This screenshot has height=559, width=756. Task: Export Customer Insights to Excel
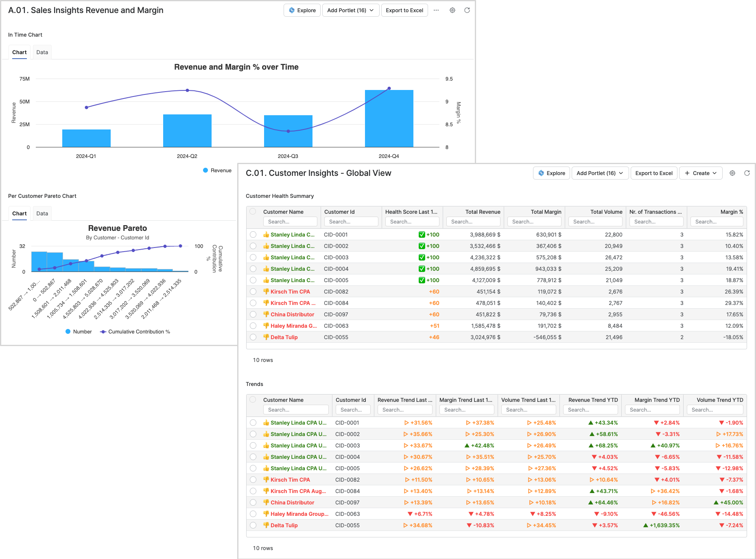653,173
